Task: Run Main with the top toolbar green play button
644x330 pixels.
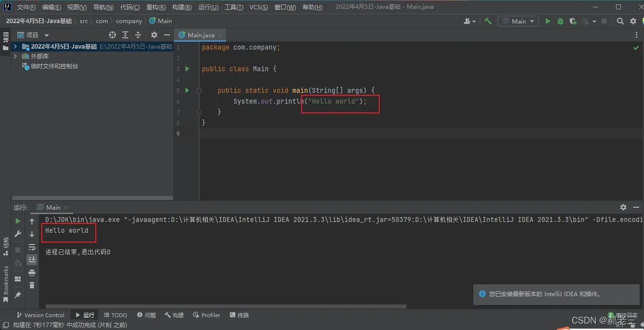Action: pyautogui.click(x=548, y=21)
